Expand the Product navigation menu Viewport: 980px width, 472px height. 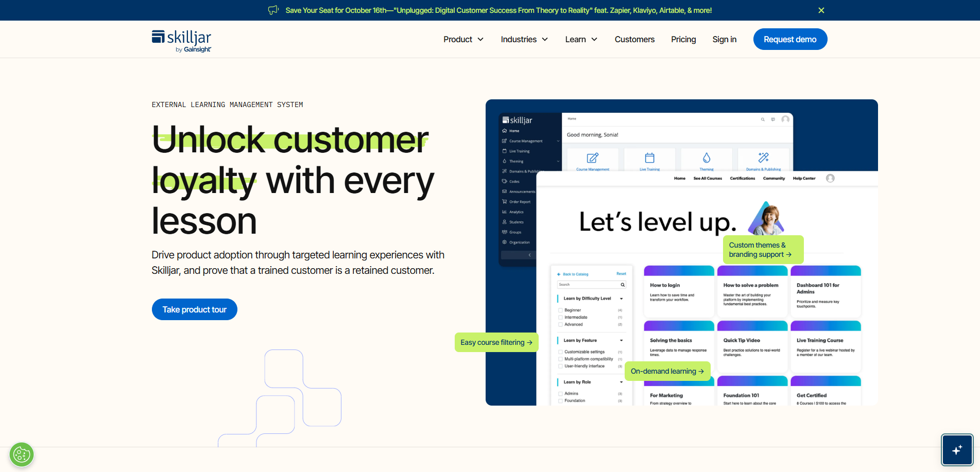click(463, 39)
